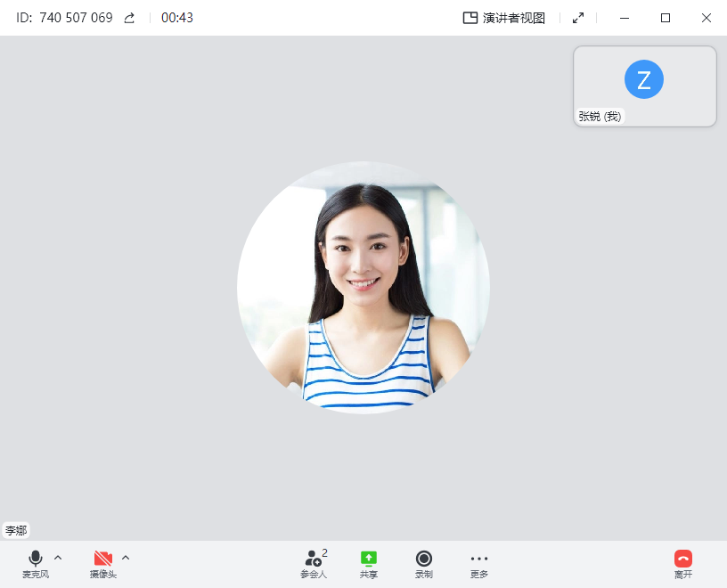This screenshot has height=588, width=727.
Task: Start screen sharing (共享)
Action: (x=369, y=564)
